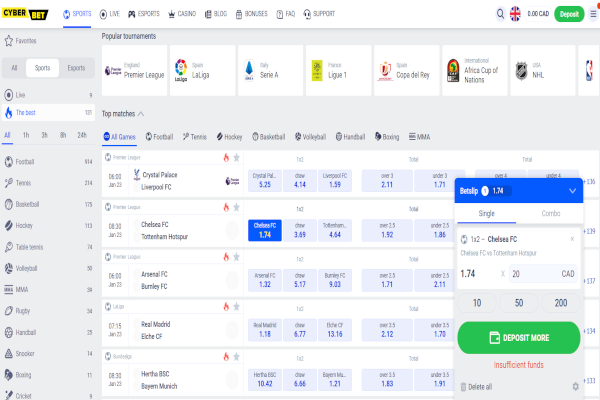This screenshot has height=400, width=600.
Task: Select Handball in the sidebar
Action: 48,332
